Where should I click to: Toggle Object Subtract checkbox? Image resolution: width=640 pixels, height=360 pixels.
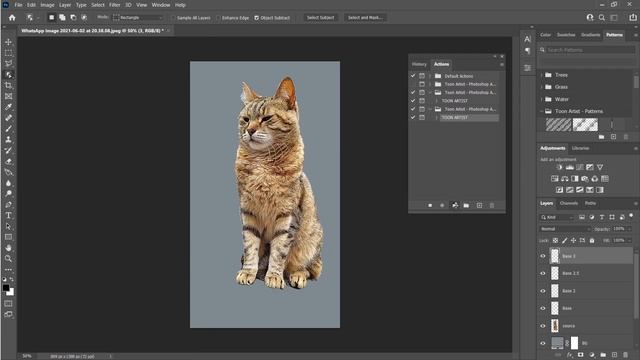pyautogui.click(x=257, y=18)
